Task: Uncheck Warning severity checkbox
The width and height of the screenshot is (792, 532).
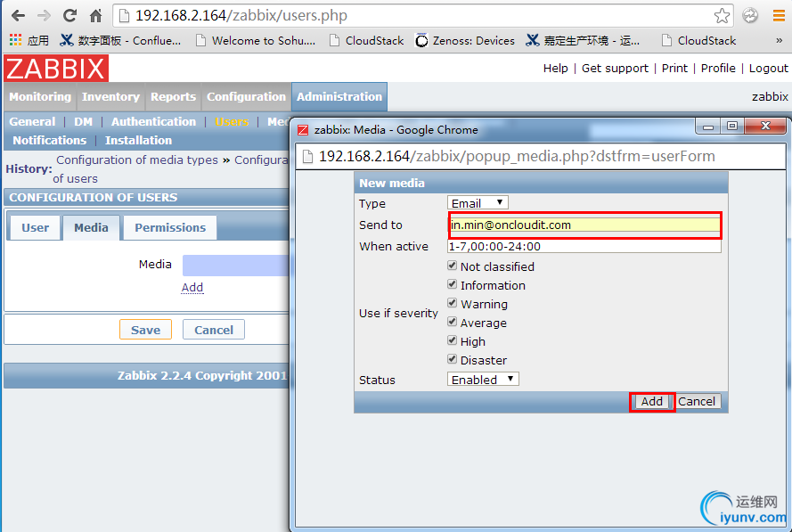Action: point(452,303)
